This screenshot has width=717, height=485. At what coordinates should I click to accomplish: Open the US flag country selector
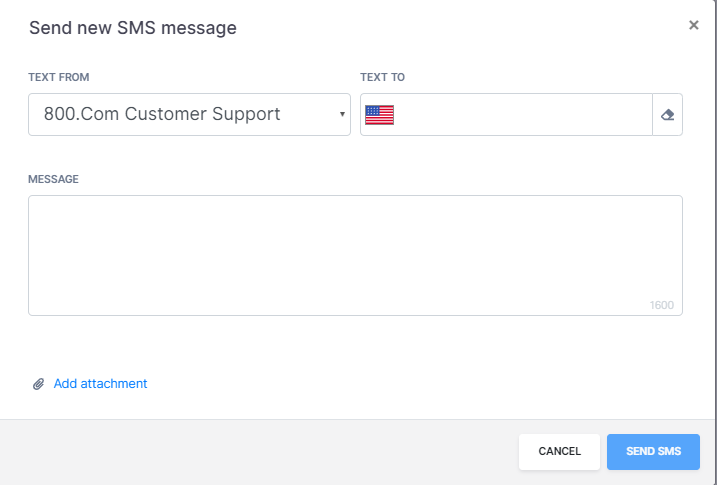[379, 115]
